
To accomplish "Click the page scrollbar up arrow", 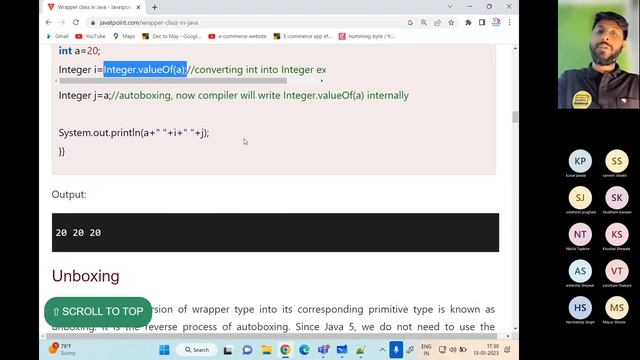I will coord(515,48).
